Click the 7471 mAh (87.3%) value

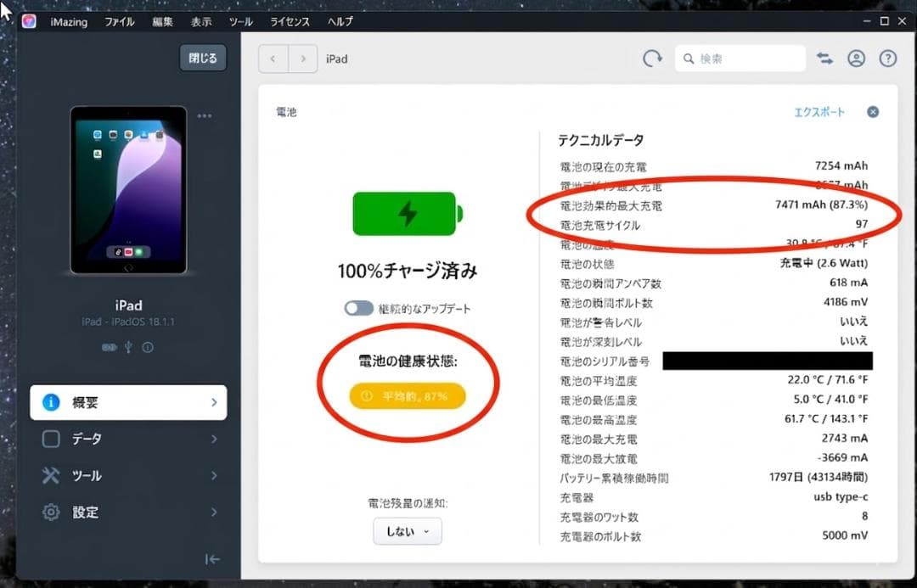click(821, 204)
